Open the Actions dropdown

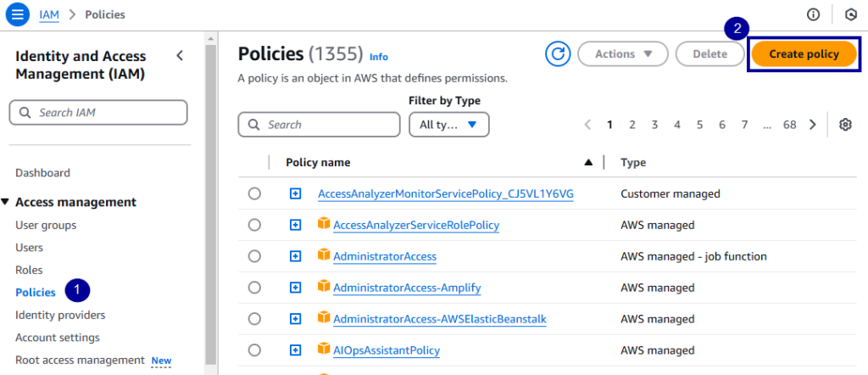pos(623,54)
